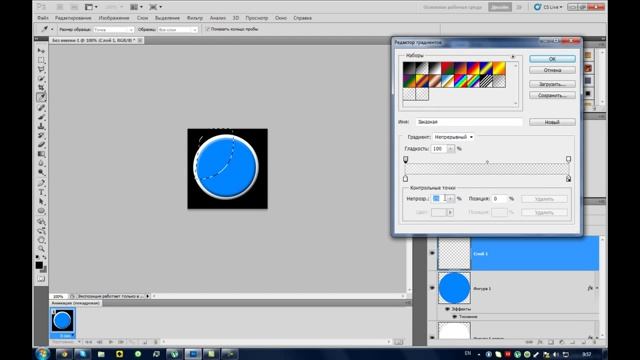Select the Shape tool
Viewport: 640px width, 360px height.
41,211
